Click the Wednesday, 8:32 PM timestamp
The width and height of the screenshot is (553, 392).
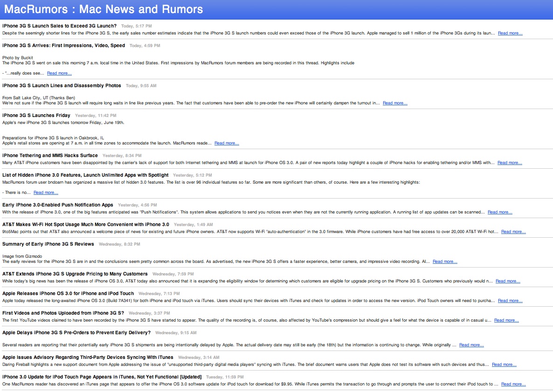click(x=119, y=244)
